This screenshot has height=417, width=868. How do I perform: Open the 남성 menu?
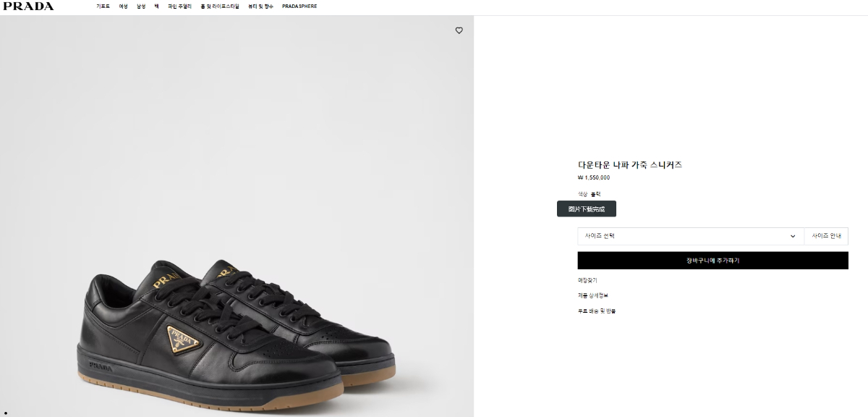[x=141, y=7]
